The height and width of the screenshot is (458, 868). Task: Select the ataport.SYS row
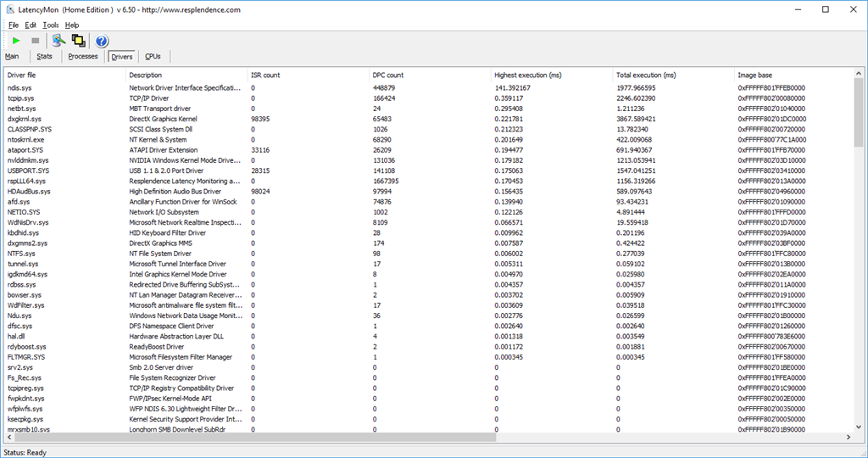click(429, 149)
